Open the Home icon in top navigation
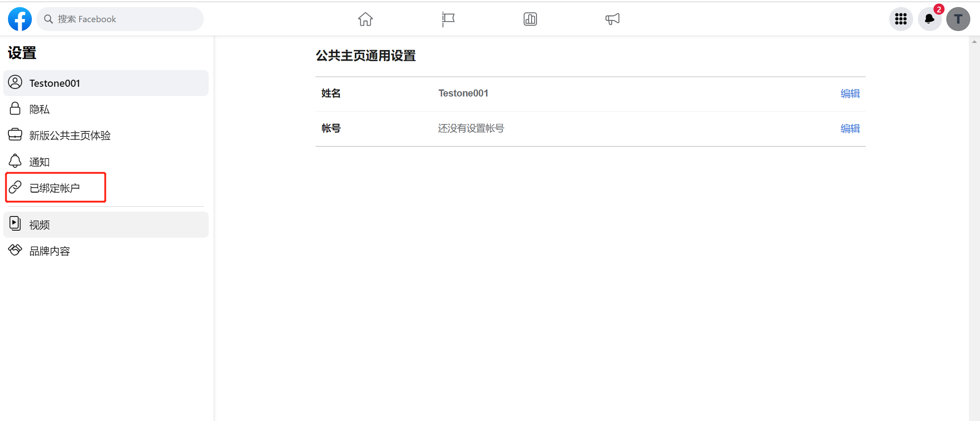 [366, 19]
